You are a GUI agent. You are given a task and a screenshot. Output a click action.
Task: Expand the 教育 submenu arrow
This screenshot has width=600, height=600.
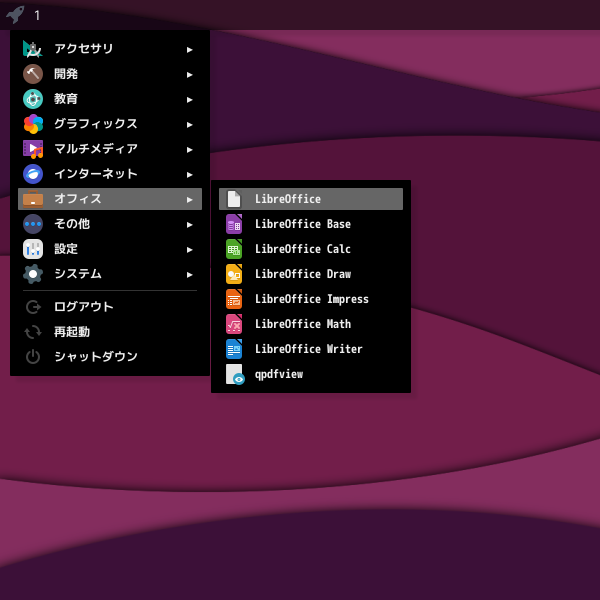click(x=189, y=100)
